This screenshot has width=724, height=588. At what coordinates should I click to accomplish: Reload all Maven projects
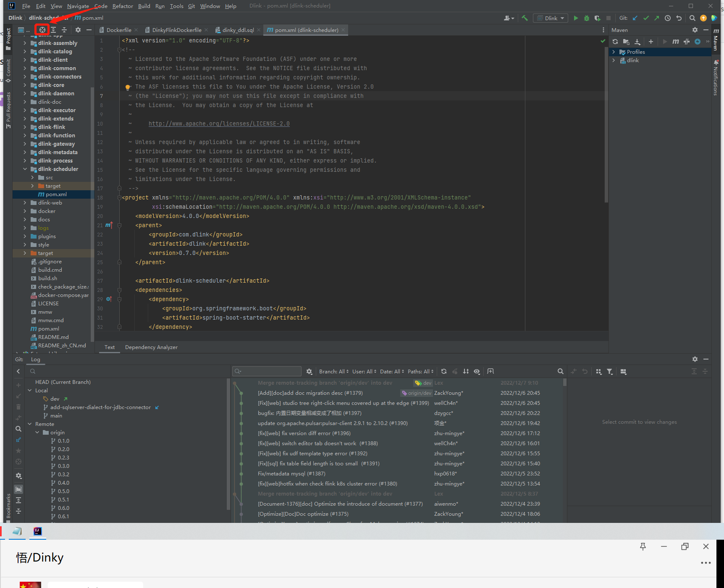(615, 42)
